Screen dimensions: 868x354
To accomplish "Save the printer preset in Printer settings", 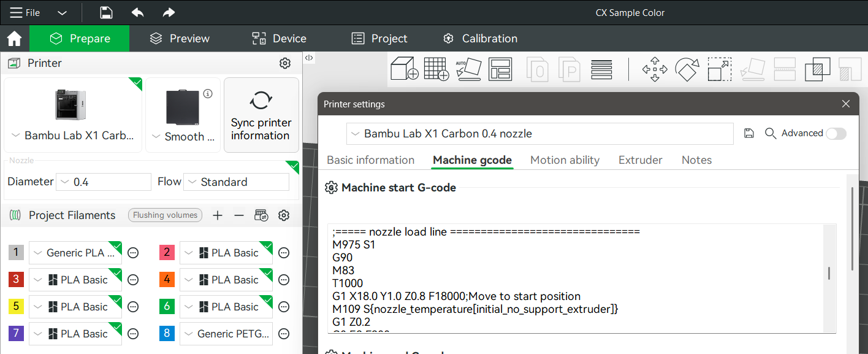I will click(x=748, y=133).
